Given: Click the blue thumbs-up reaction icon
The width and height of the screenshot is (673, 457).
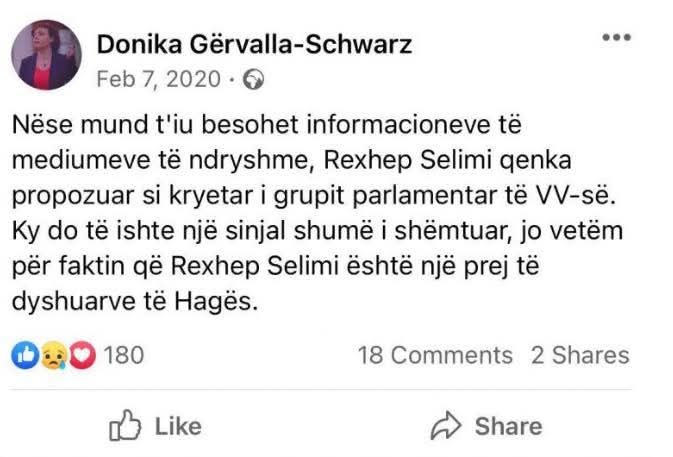Looking at the screenshot, I should click(x=28, y=355).
